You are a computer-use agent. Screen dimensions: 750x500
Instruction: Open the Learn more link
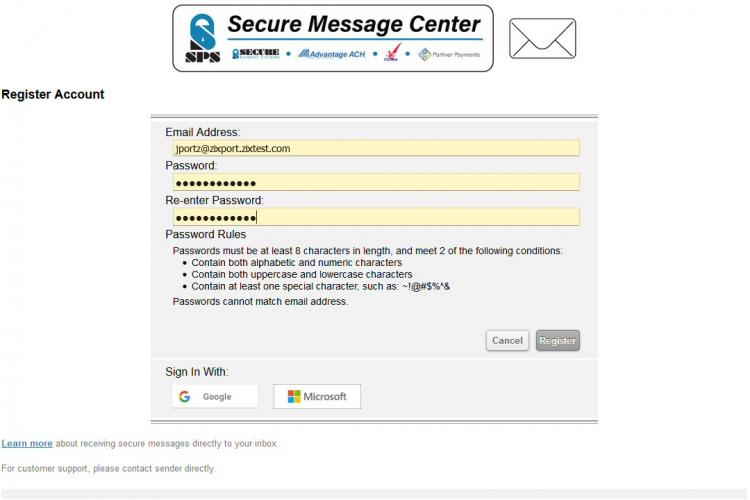coord(27,444)
